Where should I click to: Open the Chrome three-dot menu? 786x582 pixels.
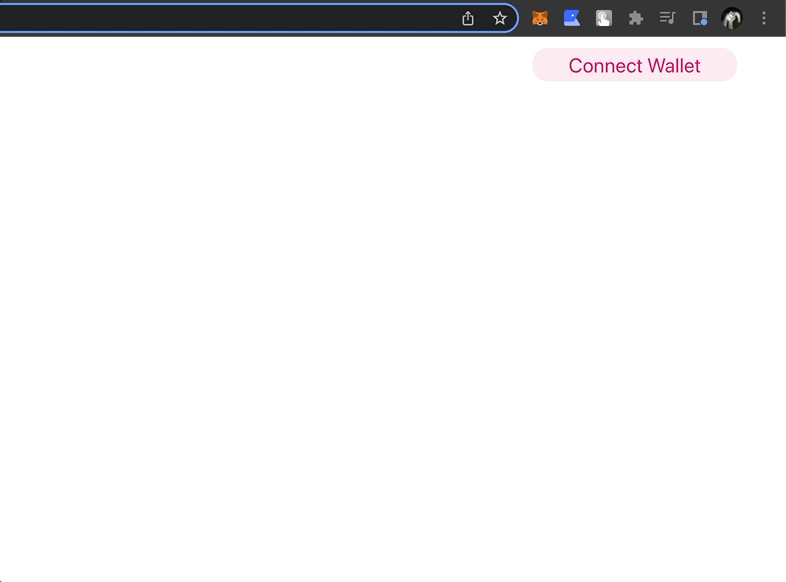coord(764,19)
